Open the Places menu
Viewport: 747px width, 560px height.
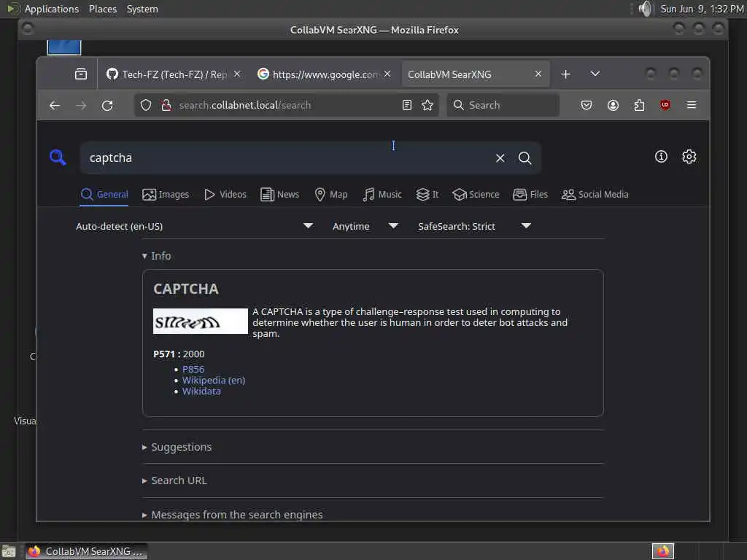click(102, 9)
